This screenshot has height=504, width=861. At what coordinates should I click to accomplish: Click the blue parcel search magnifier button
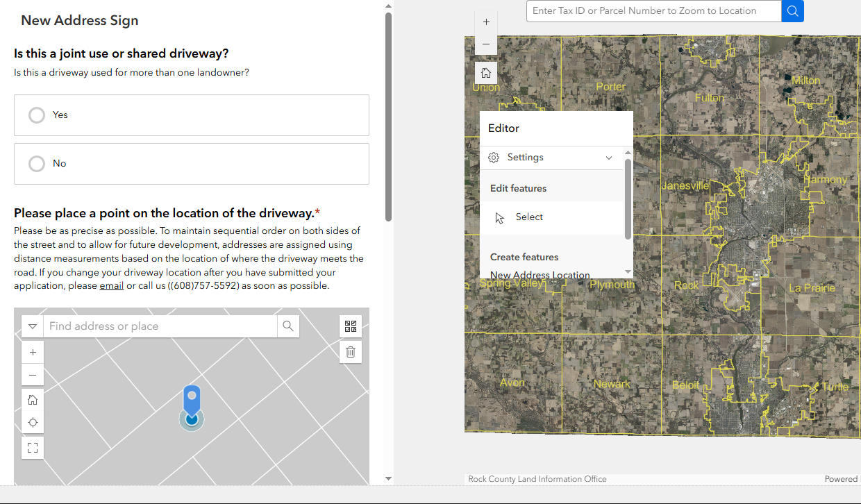pos(792,11)
